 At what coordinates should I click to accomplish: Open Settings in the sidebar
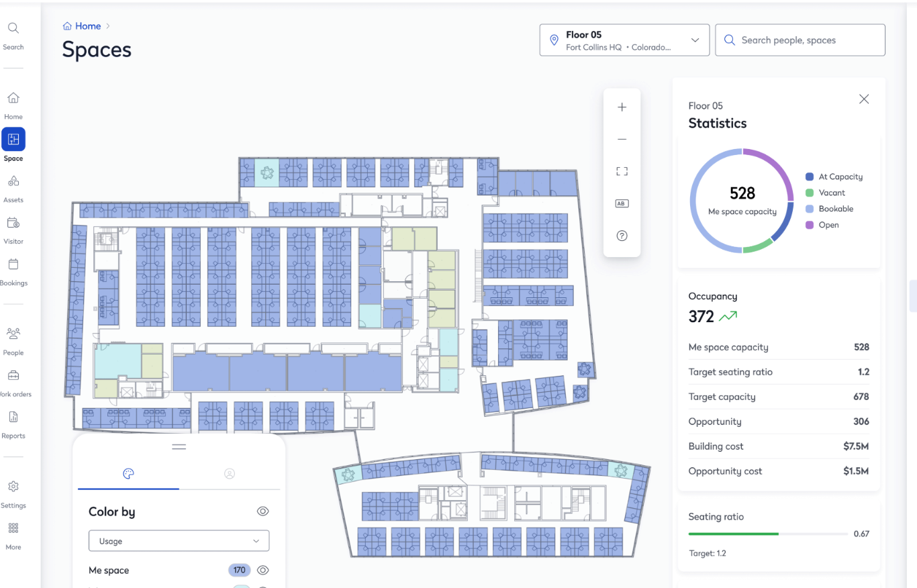tap(13, 495)
